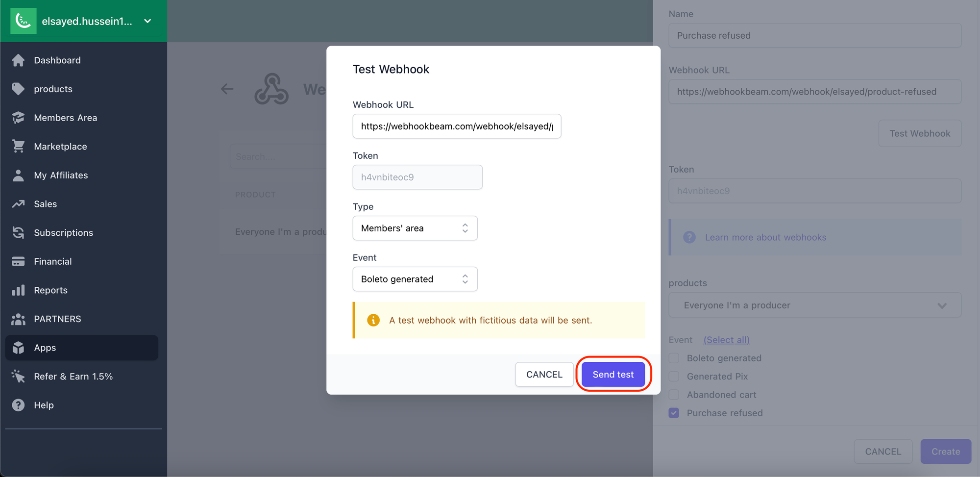Click the Help question mark icon

(18, 405)
